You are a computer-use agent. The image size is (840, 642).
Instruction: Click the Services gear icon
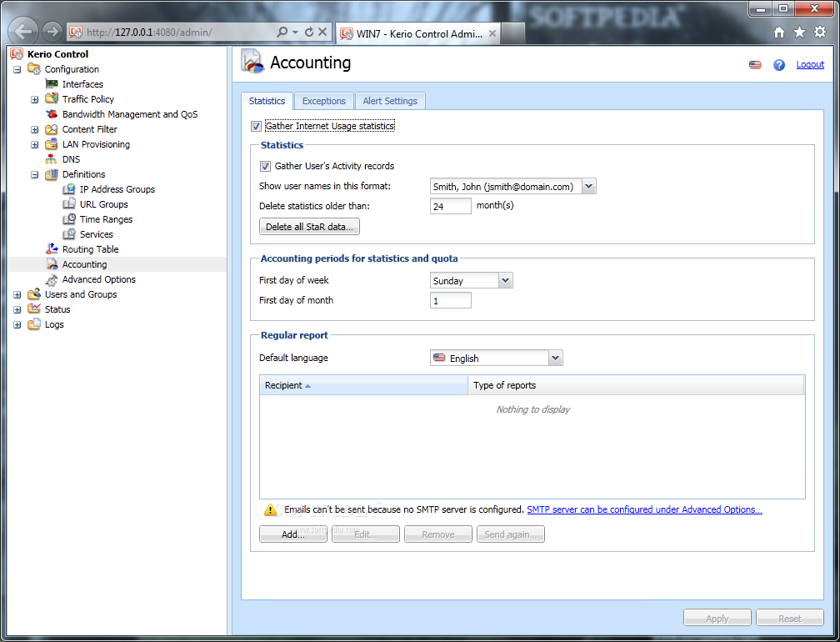(69, 234)
